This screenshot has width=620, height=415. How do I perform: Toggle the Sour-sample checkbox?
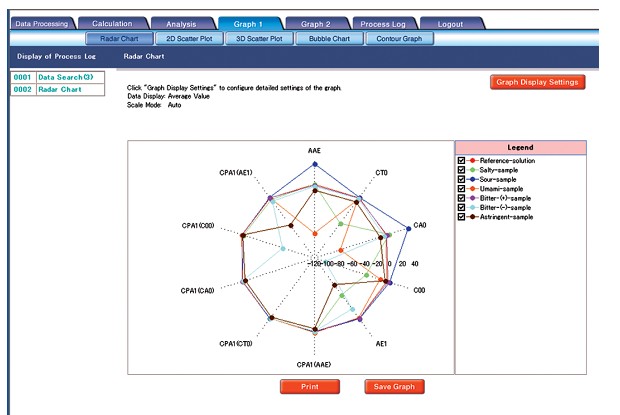pos(461,179)
